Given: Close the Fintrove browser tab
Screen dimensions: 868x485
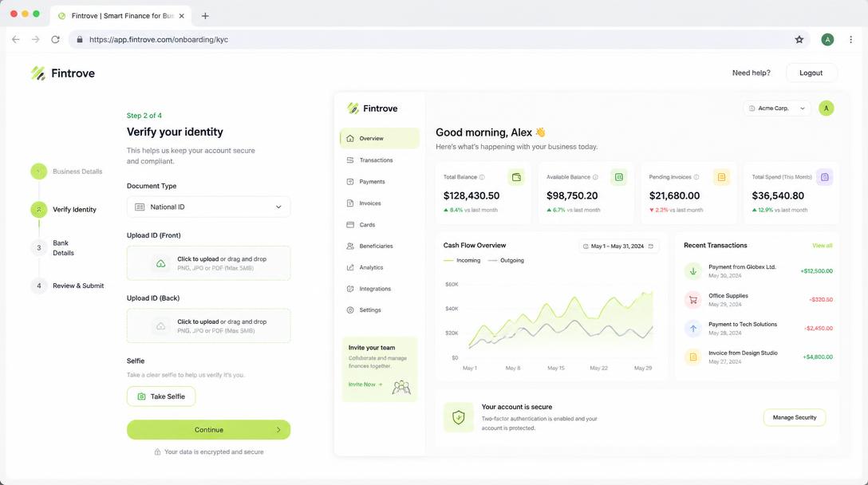Looking at the screenshot, I should pos(182,15).
